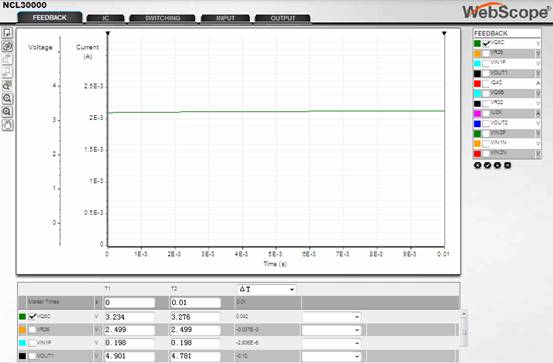Click the zoom region magnifier tool
This screenshot has height=363, width=553.
tap(7, 85)
